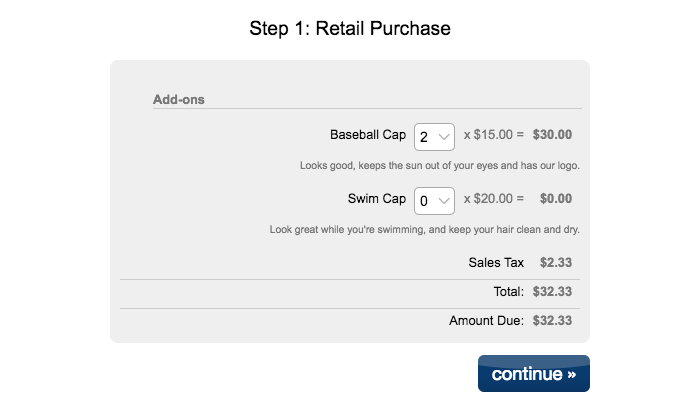The height and width of the screenshot is (403, 700).
Task: Open the Baseball Cap quantity dropdown
Action: [x=434, y=137]
